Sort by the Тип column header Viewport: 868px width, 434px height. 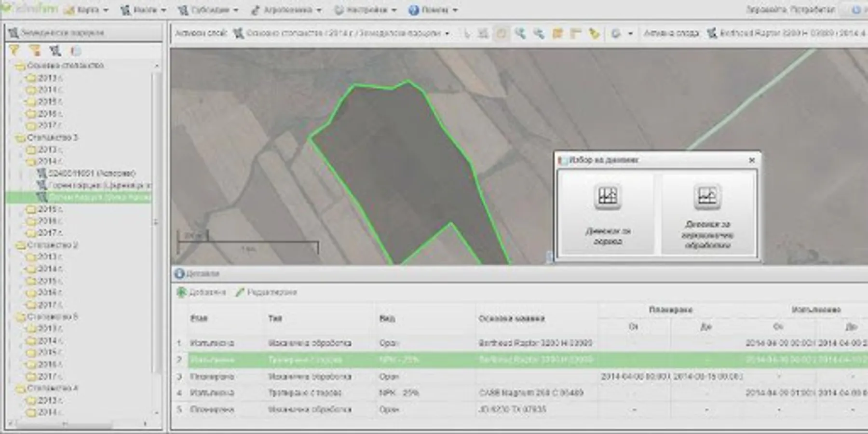click(x=275, y=318)
